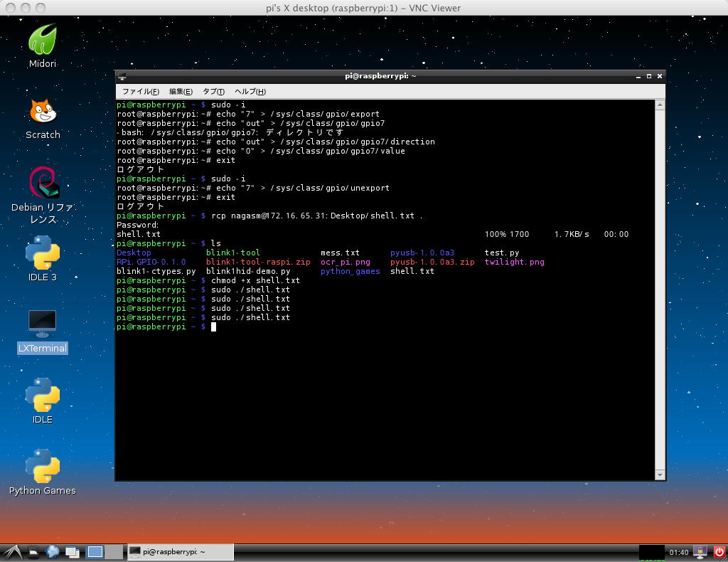
Task: Open the 編集(E) menu in terminal
Action: (x=181, y=92)
